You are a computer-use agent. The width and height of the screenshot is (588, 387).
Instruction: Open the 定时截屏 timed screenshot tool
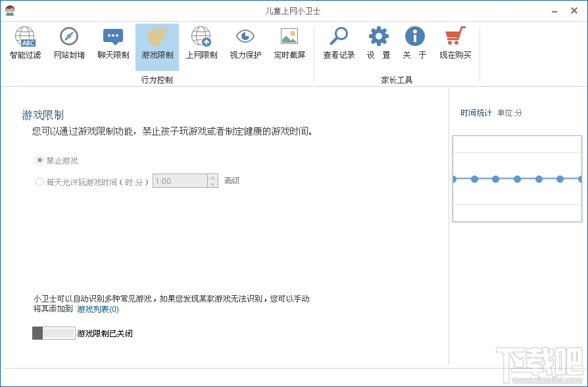click(x=289, y=41)
